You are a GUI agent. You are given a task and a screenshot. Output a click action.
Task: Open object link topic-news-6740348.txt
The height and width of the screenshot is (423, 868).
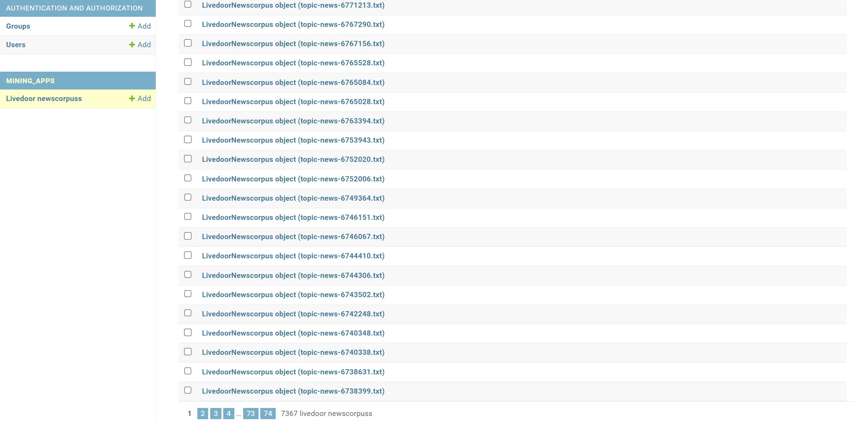click(x=293, y=333)
